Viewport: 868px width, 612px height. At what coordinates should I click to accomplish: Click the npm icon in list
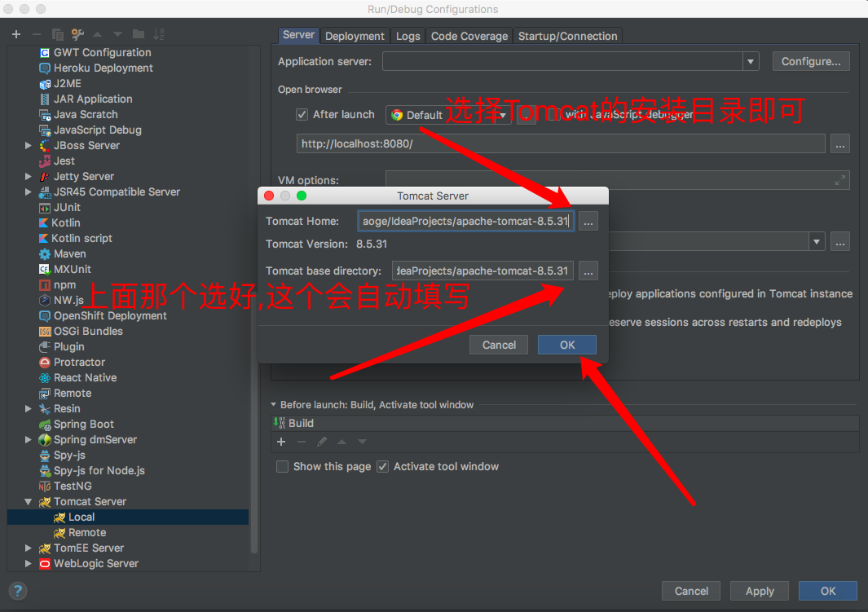(x=45, y=285)
